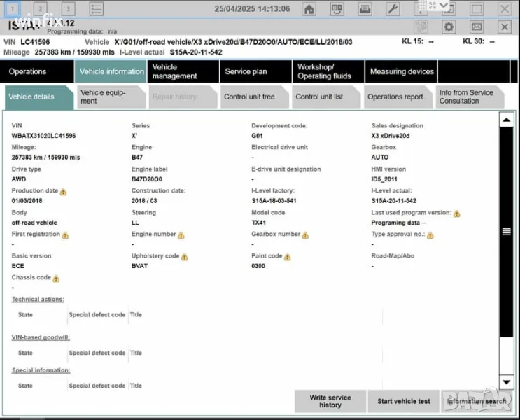Select session slot 3 at top left
This screenshot has height=420, width=520.
click(68, 9)
